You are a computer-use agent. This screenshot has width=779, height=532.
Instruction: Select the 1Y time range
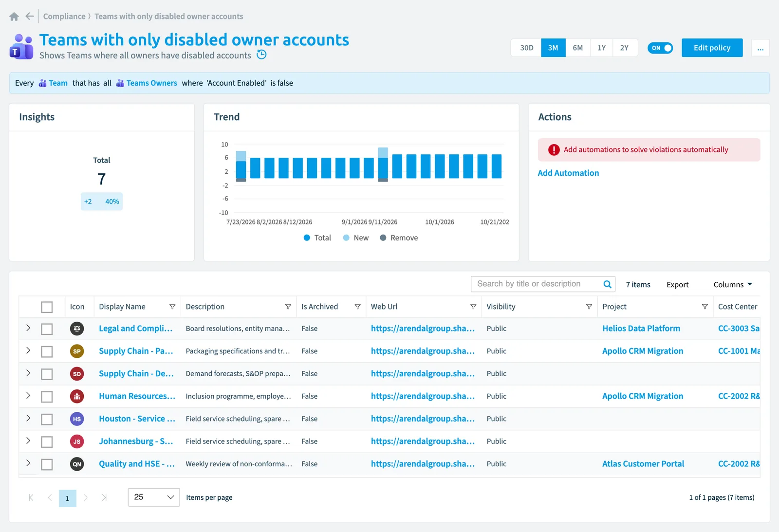602,48
